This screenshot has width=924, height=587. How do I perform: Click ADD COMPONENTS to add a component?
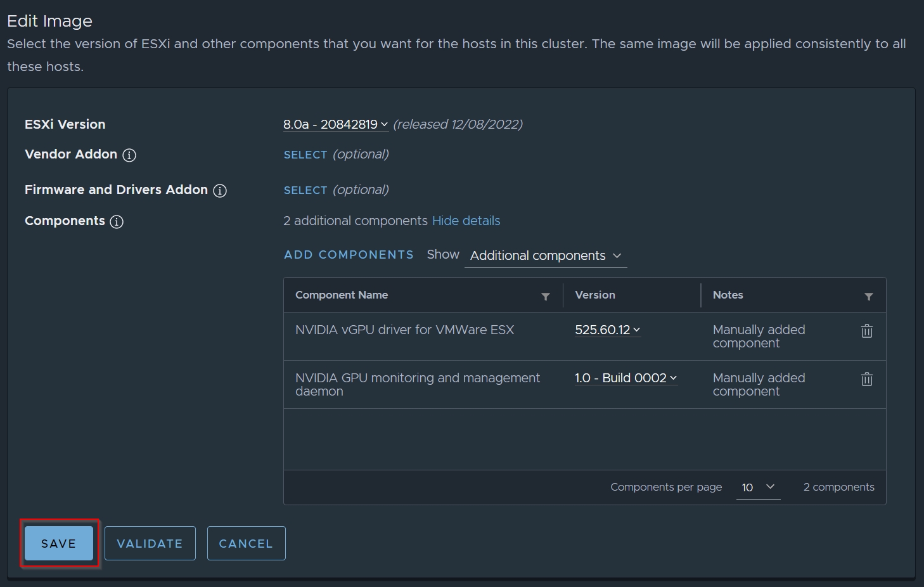pyautogui.click(x=348, y=254)
